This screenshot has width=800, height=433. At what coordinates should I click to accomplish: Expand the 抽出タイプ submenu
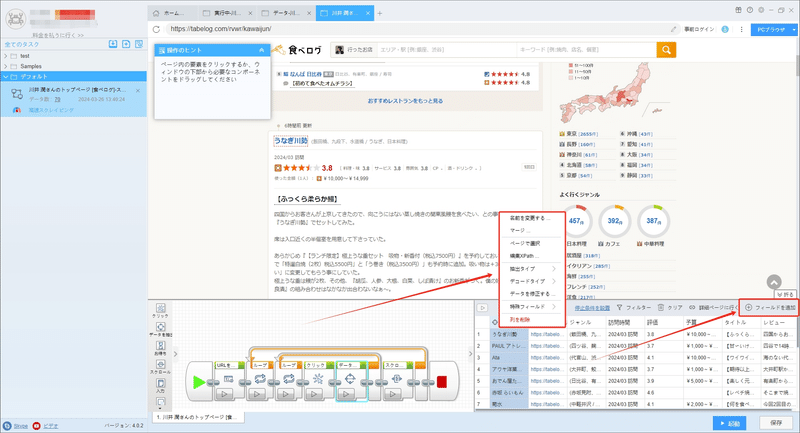(532, 269)
